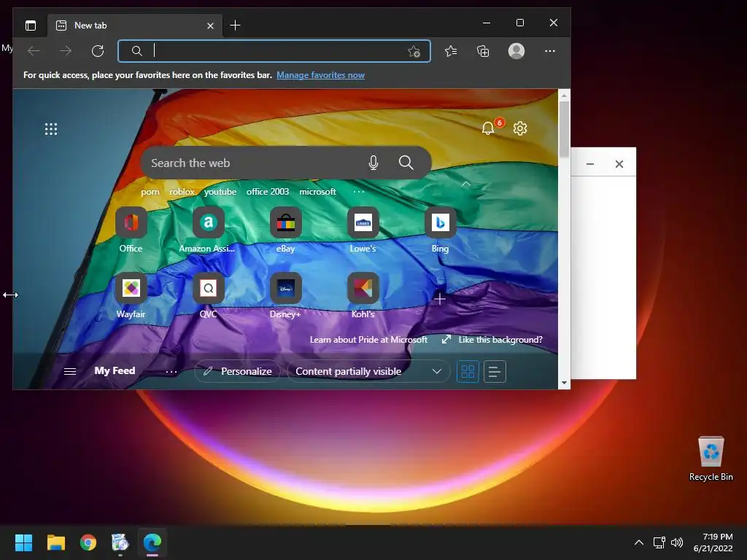
Task: Select youtube search suggestion
Action: tap(220, 192)
